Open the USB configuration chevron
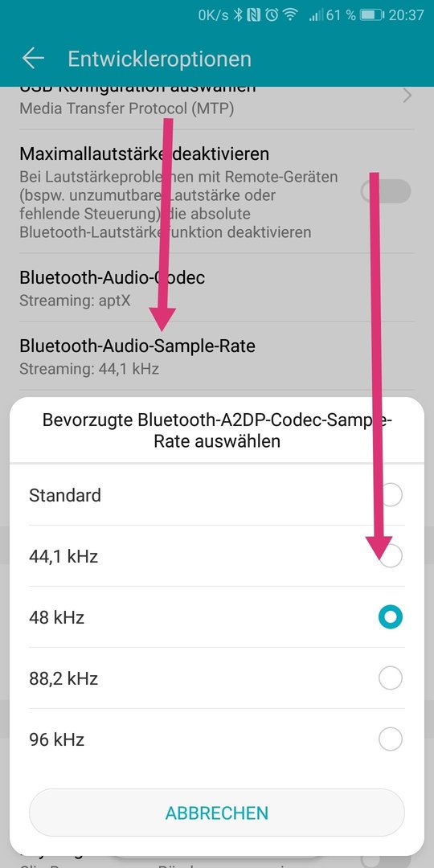Image resolution: width=434 pixels, height=868 pixels. [407, 96]
